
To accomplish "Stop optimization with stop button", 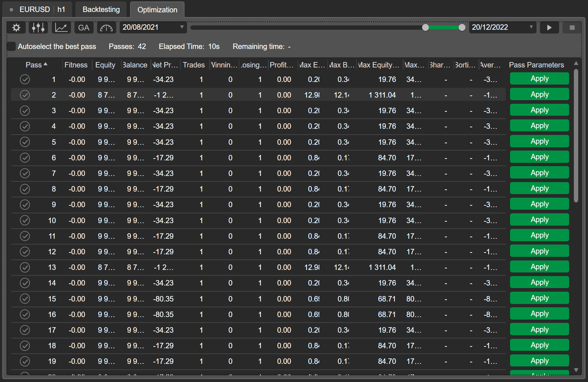I will (x=572, y=28).
